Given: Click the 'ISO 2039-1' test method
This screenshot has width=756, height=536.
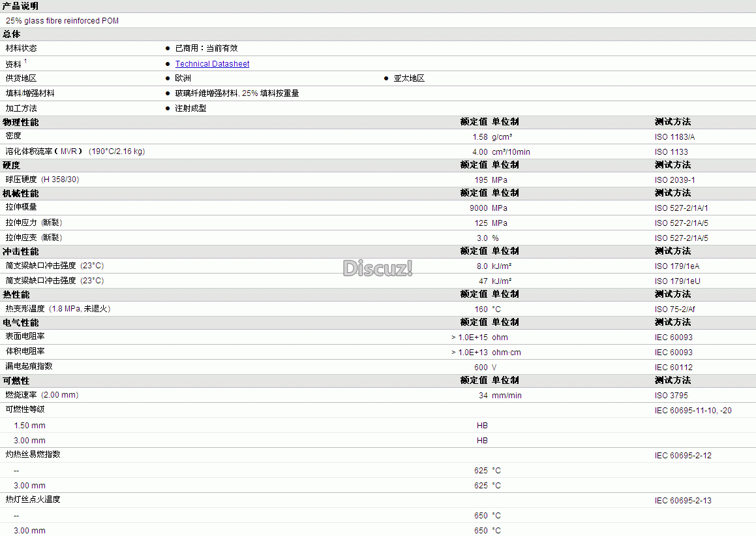Looking at the screenshot, I should tap(674, 180).
